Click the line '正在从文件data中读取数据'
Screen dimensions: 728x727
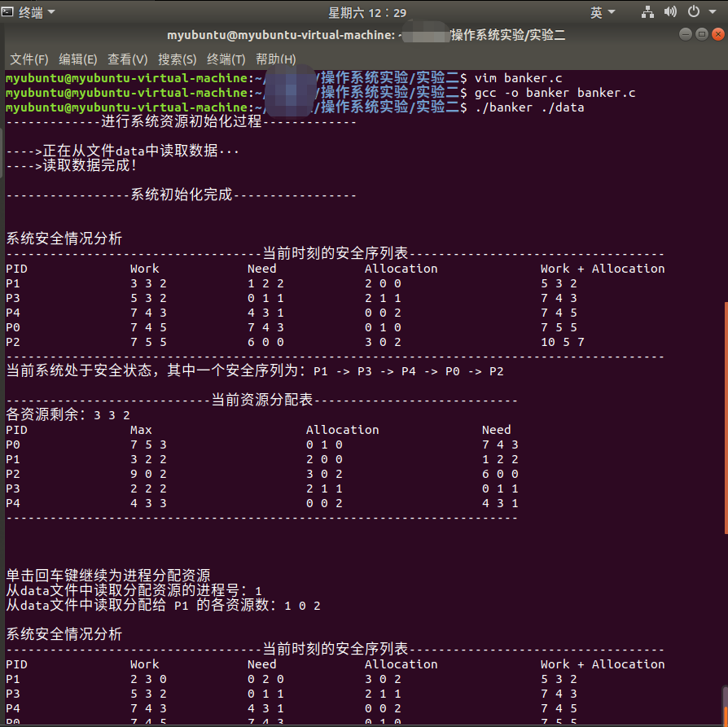coord(130,151)
